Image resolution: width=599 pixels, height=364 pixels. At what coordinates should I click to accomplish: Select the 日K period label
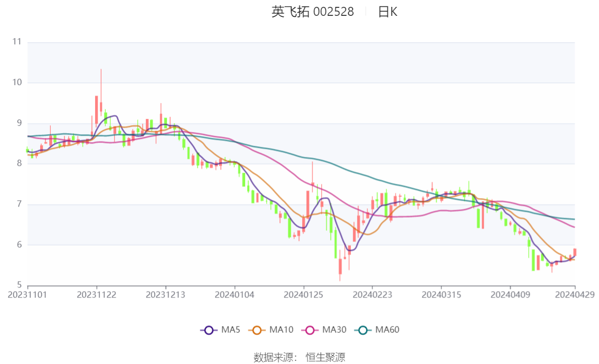pos(387,12)
